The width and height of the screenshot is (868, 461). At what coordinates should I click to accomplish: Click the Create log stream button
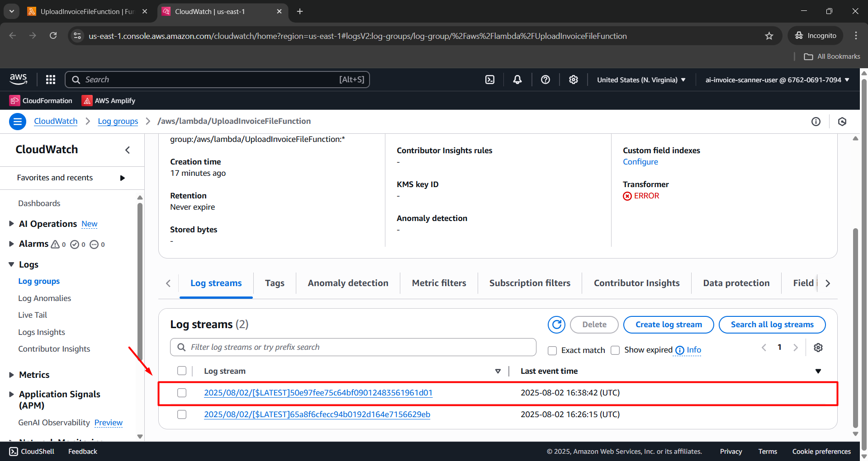pyautogui.click(x=668, y=325)
